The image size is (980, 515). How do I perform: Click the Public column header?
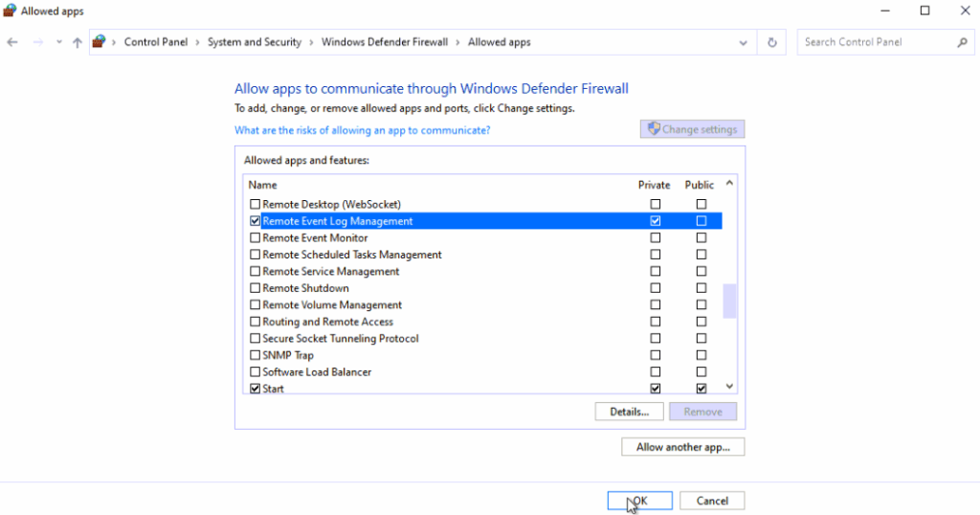pos(699,185)
